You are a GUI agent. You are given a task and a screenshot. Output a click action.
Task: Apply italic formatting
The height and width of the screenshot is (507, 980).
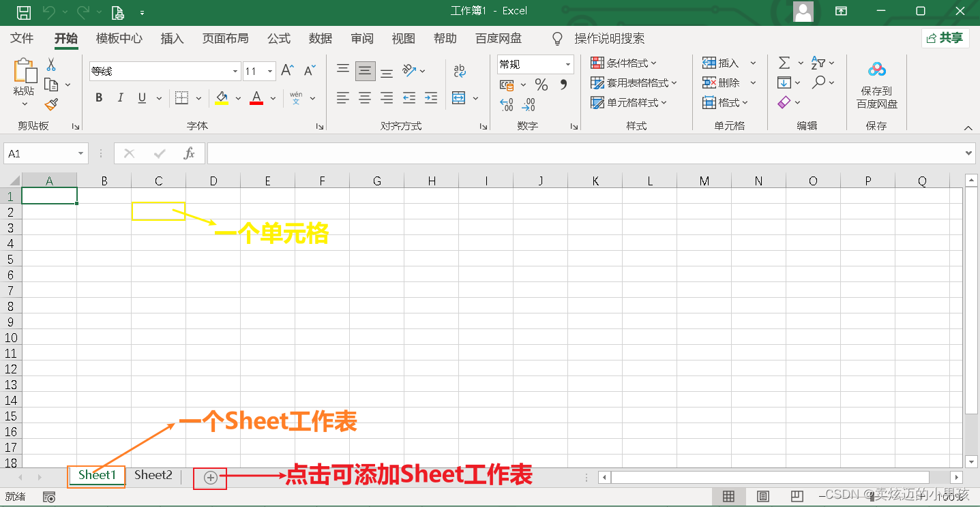coord(121,97)
